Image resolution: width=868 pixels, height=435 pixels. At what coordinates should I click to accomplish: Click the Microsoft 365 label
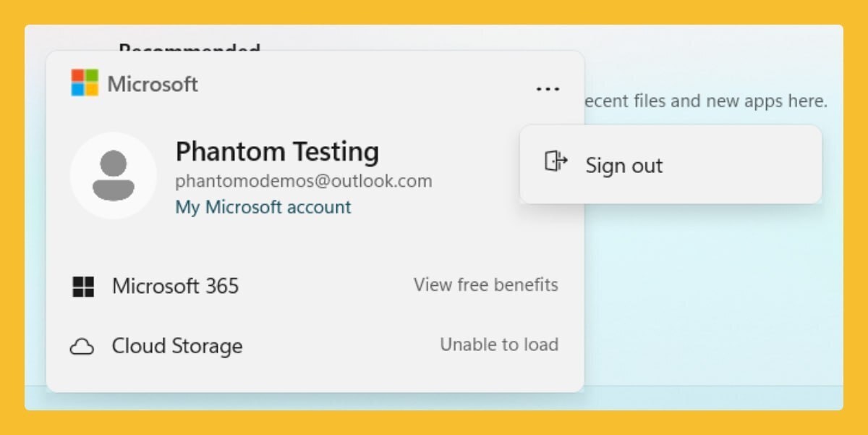pos(175,287)
